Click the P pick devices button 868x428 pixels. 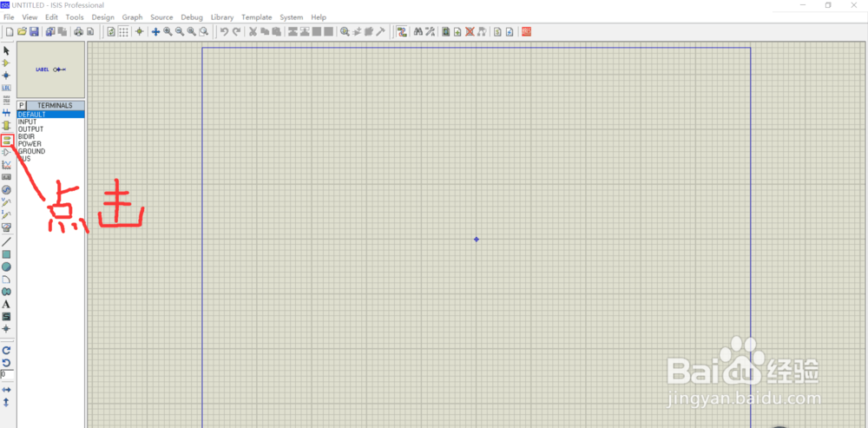(x=22, y=105)
